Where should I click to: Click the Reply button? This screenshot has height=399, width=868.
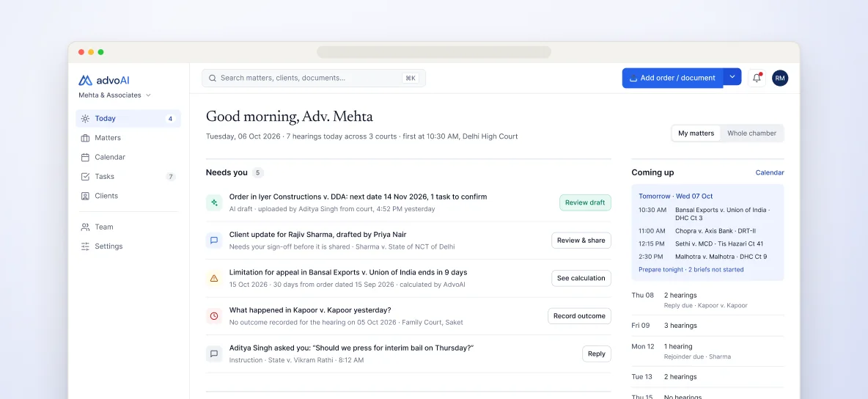pos(597,354)
